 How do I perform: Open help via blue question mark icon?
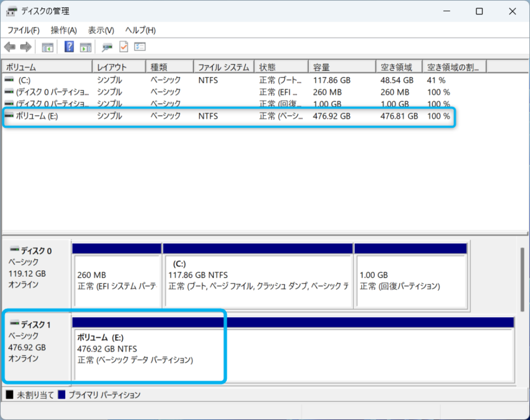[x=69, y=47]
